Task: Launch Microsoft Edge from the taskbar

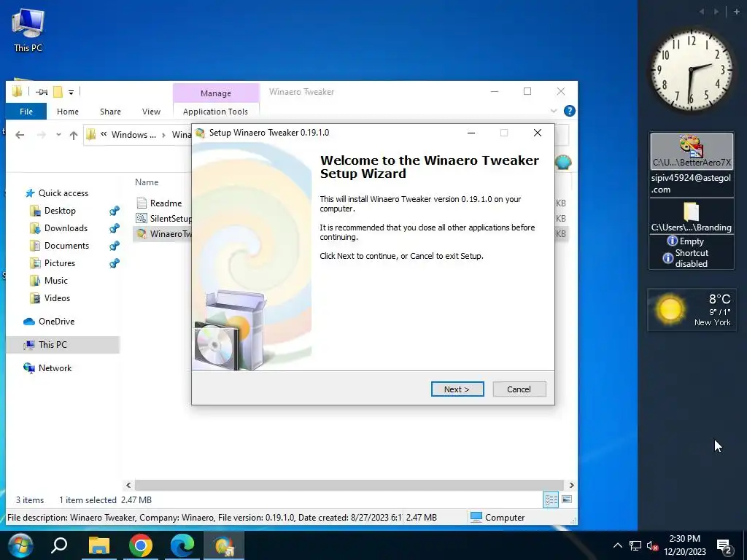Action: point(182,545)
